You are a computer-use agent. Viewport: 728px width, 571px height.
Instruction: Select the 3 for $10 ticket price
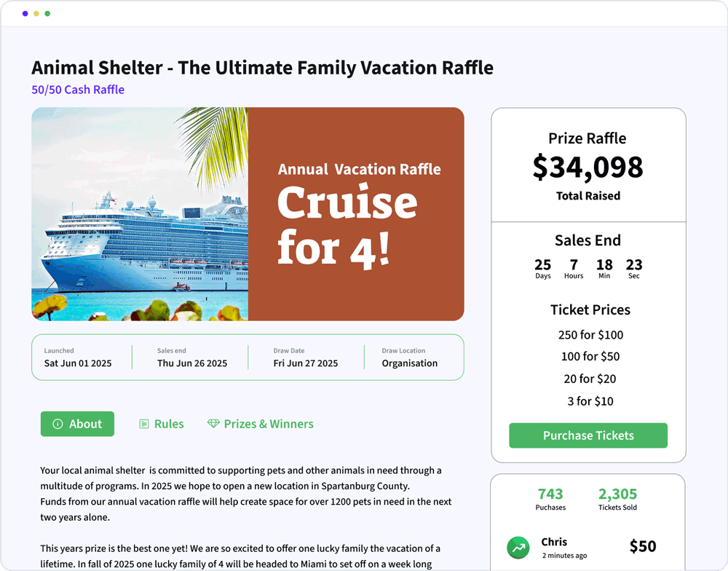(590, 401)
